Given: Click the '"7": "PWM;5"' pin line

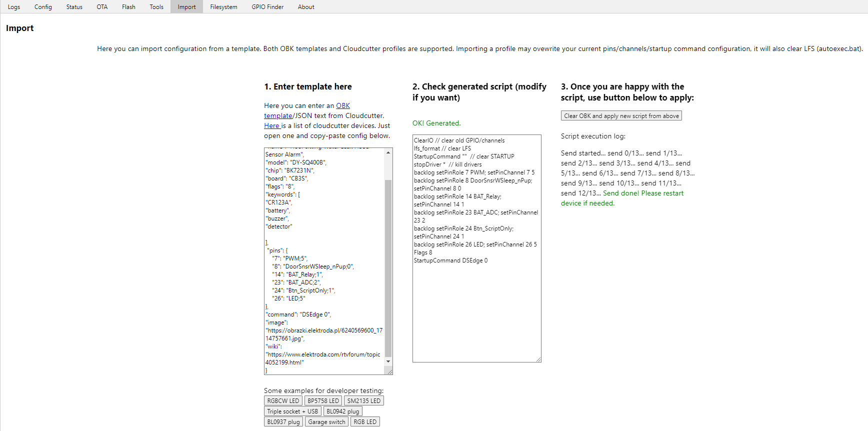Looking at the screenshot, I should click(290, 258).
